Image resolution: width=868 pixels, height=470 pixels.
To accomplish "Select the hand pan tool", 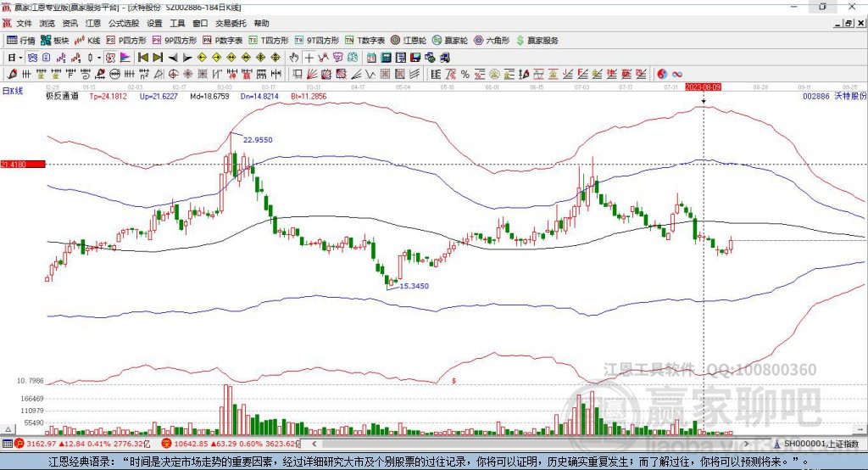I will pyautogui.click(x=294, y=58).
